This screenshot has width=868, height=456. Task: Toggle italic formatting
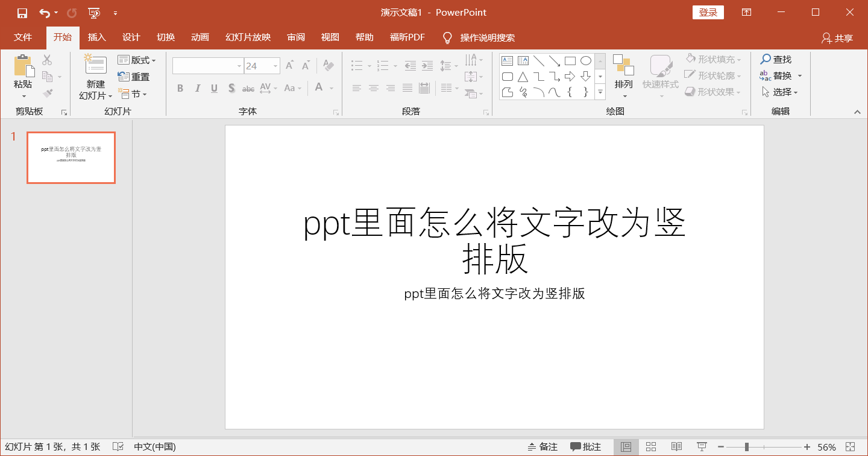click(x=197, y=88)
